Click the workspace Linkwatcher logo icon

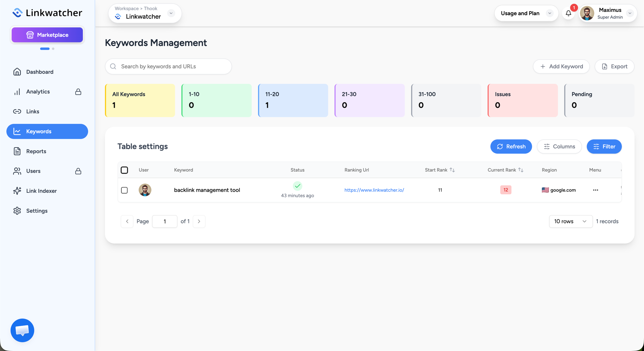[x=118, y=16]
